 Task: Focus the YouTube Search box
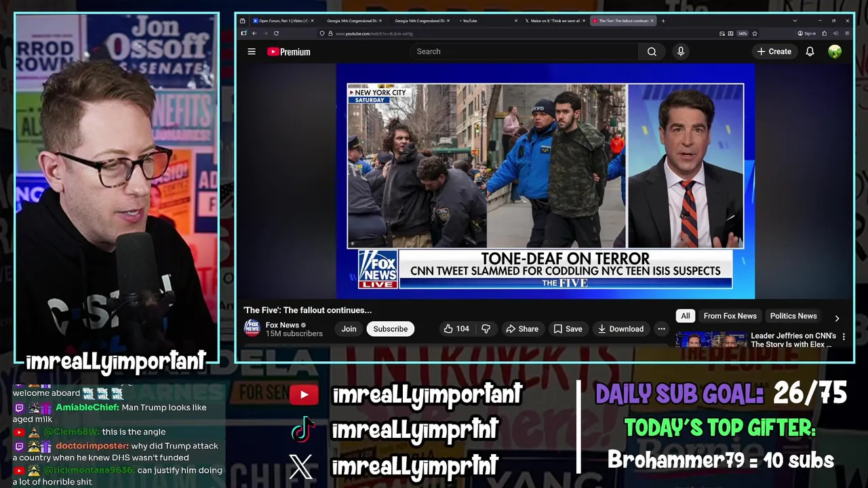point(524,52)
